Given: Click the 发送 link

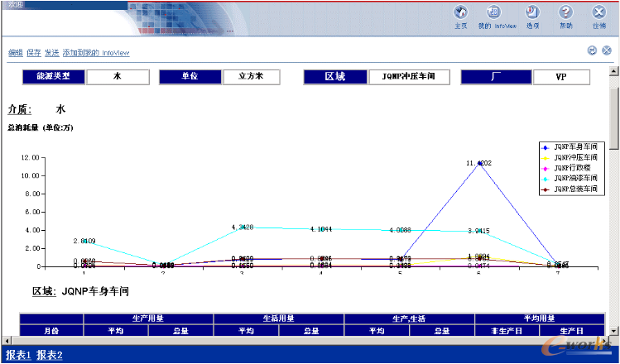Looking at the screenshot, I should tap(51, 53).
